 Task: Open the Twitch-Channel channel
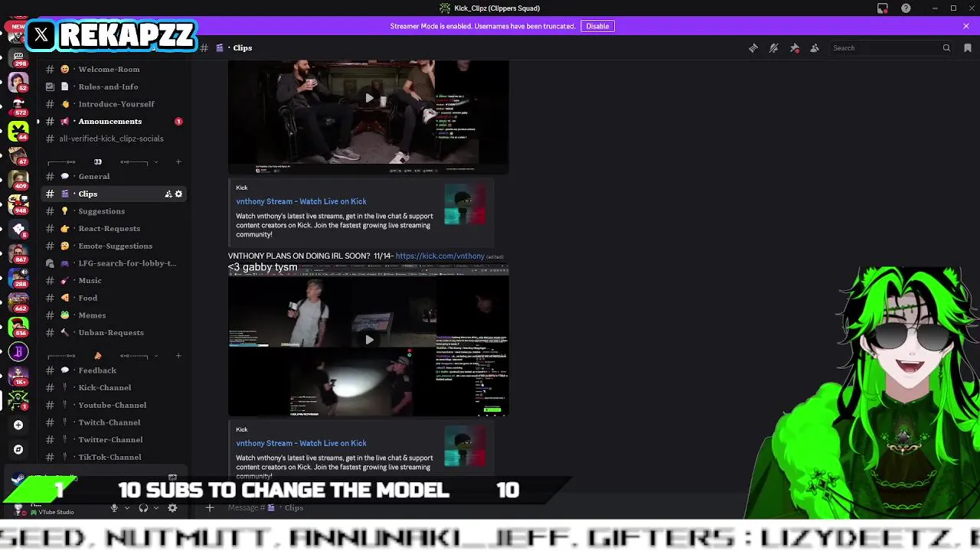(x=113, y=422)
